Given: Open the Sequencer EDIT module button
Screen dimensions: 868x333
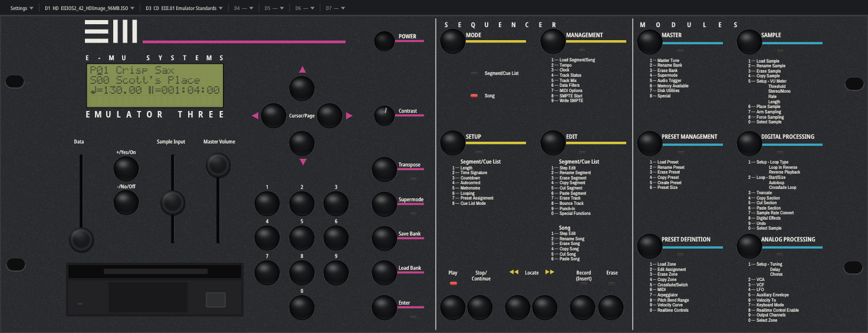Looking at the screenshot, I should tap(553, 142).
